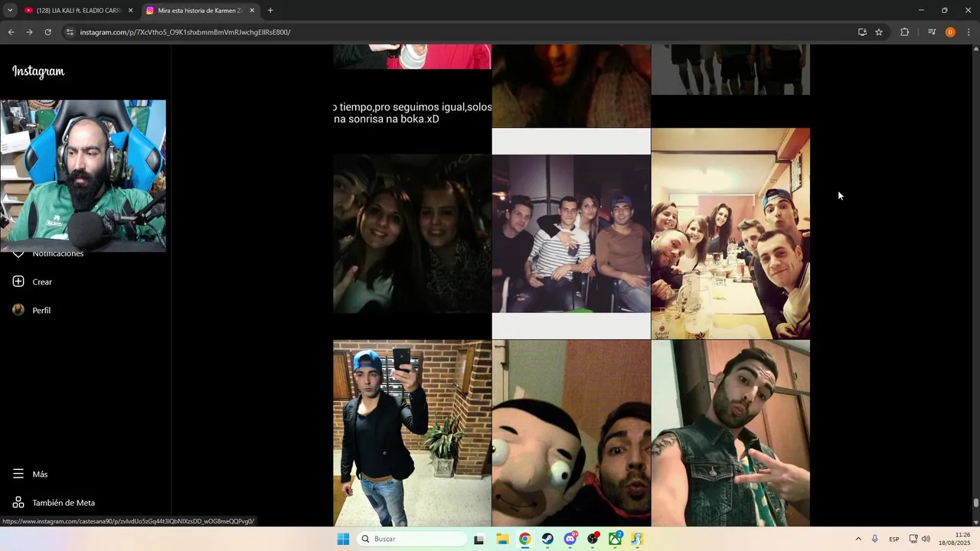980x551 pixels.
Task: Click the microphone tray icon
Action: tap(874, 539)
